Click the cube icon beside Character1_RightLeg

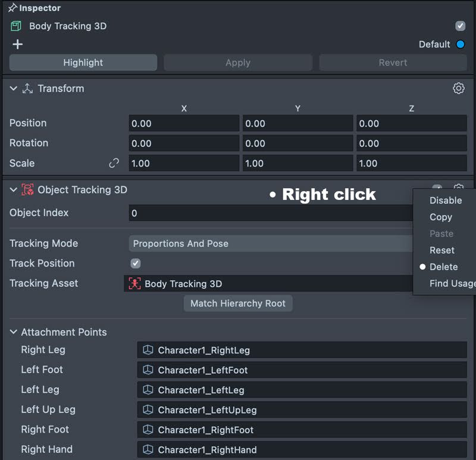[x=148, y=351]
